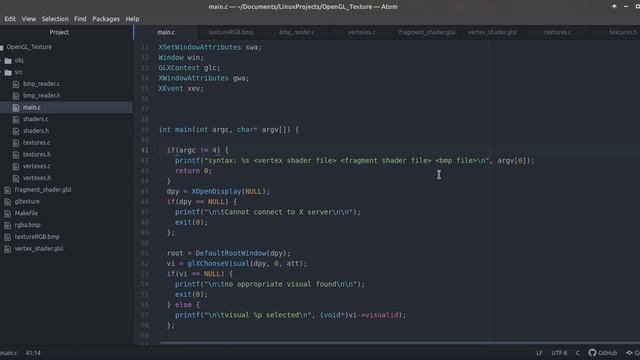The image size is (640, 360).
Task: Switch to the vertex_shader.glsl tab
Action: point(492,32)
